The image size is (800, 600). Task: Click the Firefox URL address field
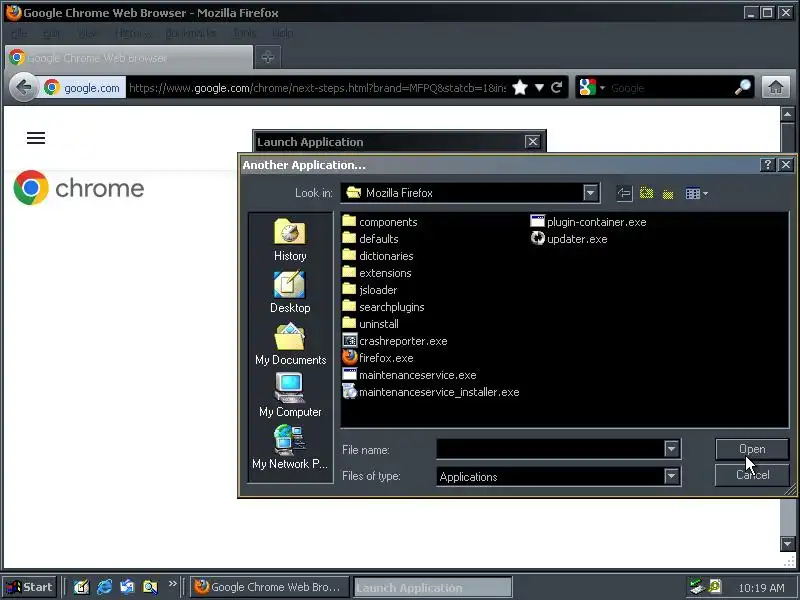[x=317, y=88]
